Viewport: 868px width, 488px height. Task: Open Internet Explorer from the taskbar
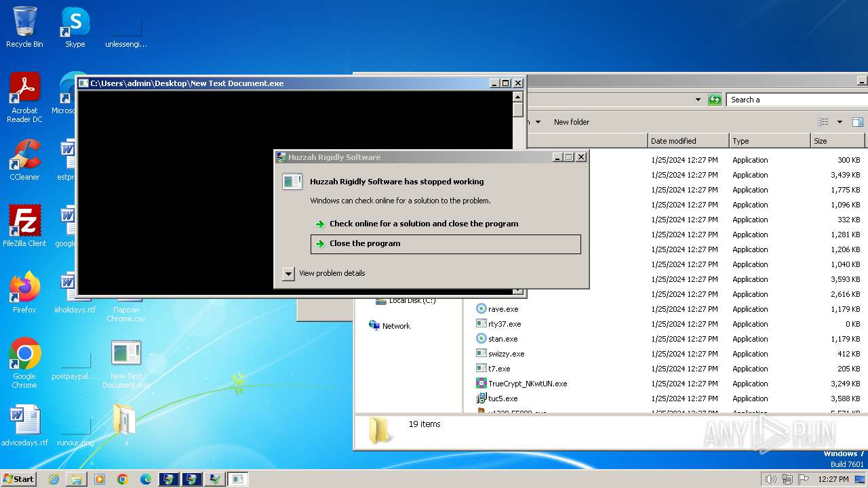coord(54,479)
